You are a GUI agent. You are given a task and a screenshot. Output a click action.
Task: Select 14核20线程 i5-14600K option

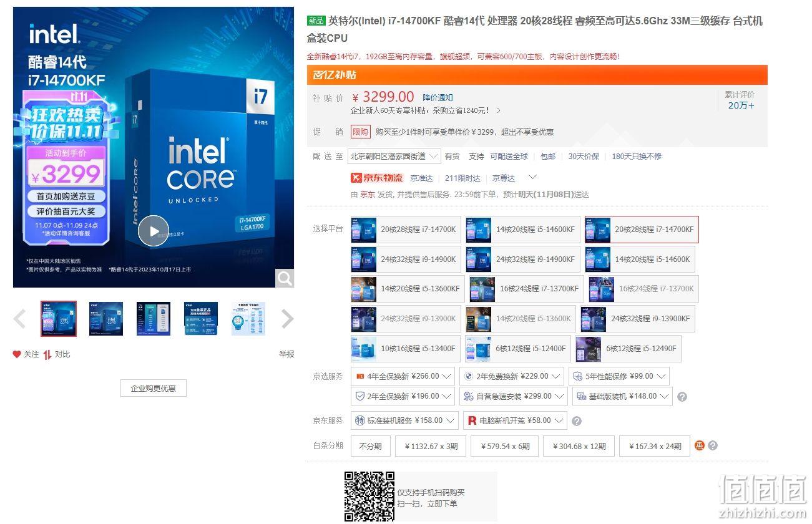(x=640, y=259)
